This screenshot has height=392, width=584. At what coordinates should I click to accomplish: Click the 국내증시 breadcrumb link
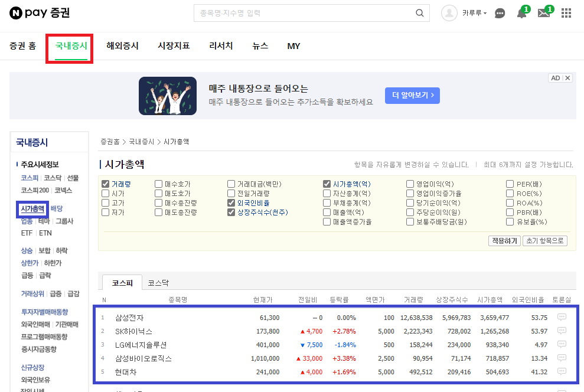click(142, 142)
